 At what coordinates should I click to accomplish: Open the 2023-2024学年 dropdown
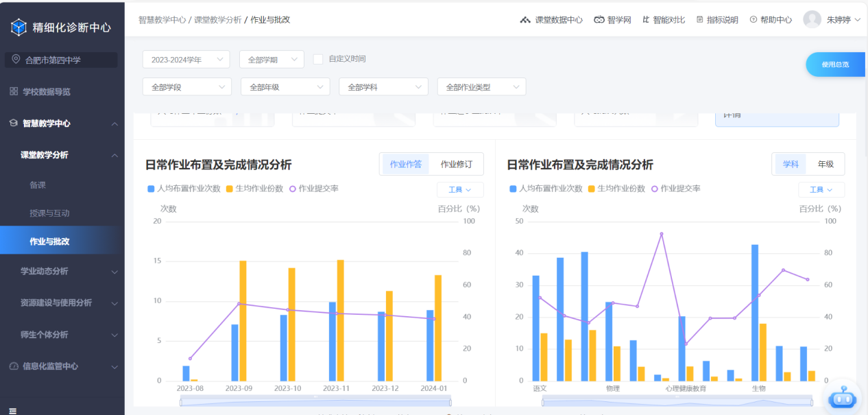[186, 60]
